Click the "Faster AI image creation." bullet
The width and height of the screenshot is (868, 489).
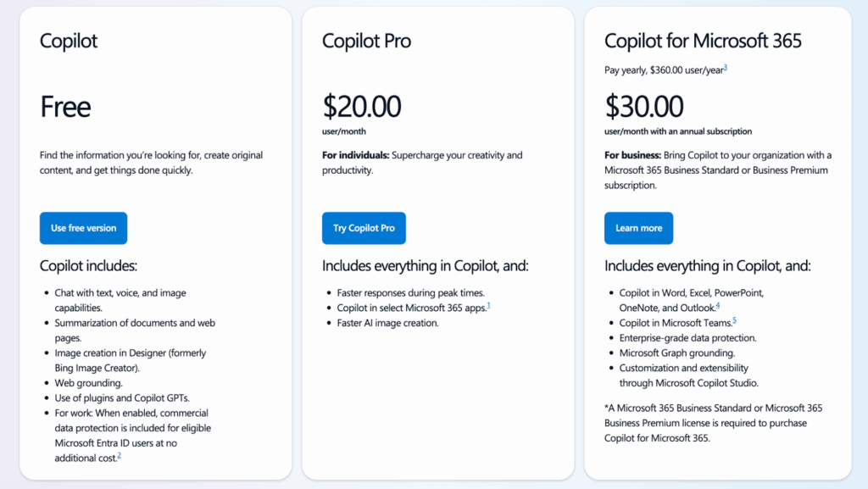click(x=387, y=323)
